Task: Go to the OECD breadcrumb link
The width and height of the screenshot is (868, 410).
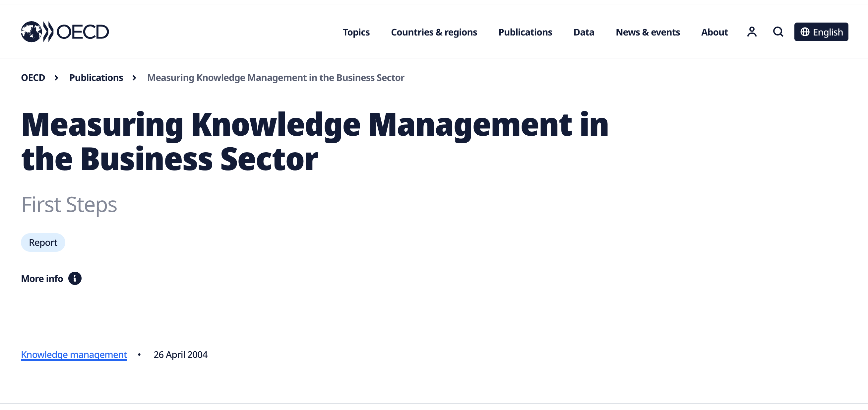Action: (33, 78)
